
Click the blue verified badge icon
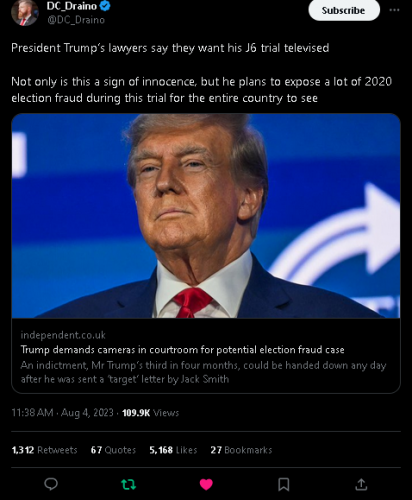click(105, 6)
